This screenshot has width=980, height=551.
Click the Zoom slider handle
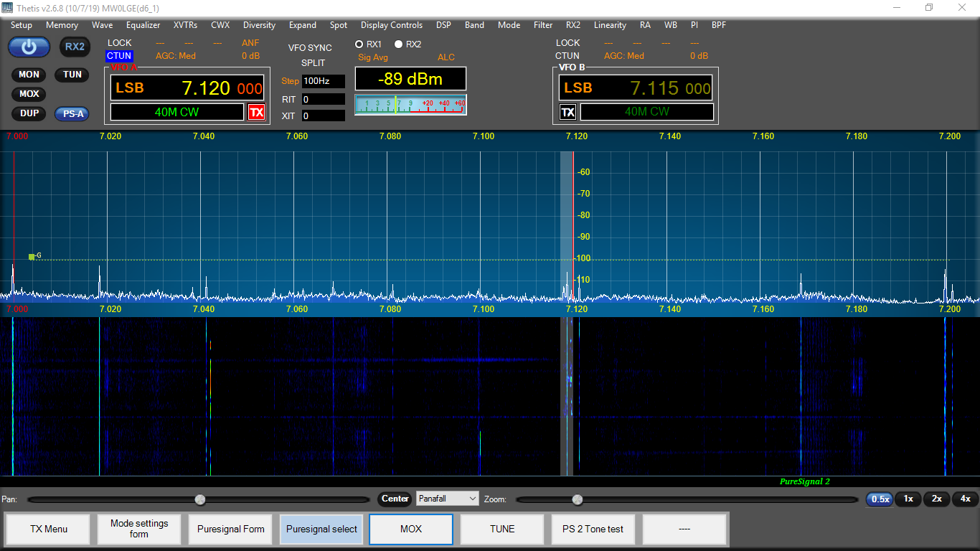tap(578, 499)
